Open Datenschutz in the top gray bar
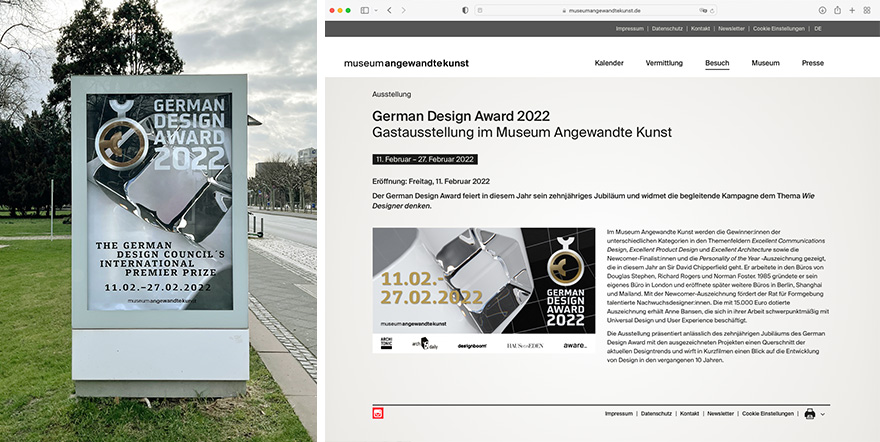880x442 pixels. [667, 29]
